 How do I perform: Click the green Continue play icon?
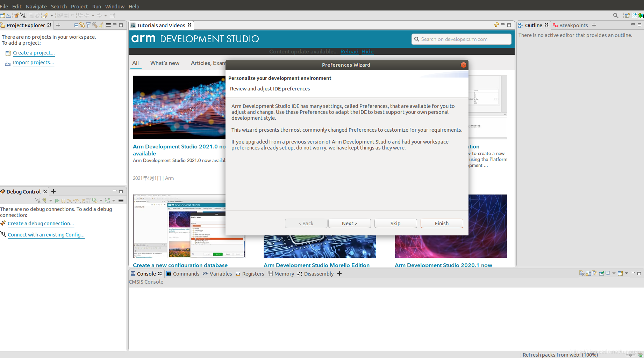pyautogui.click(x=57, y=200)
